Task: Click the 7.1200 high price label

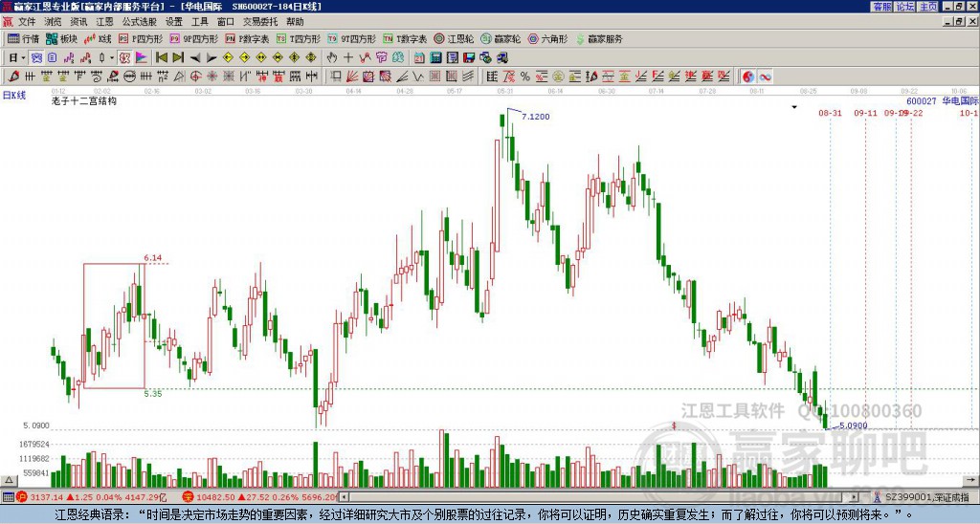Action: (x=536, y=117)
